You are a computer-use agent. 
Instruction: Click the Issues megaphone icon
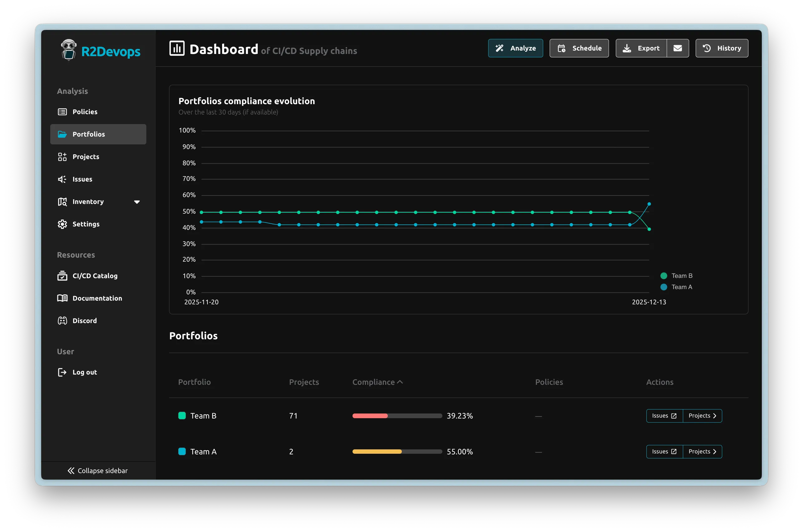tap(62, 179)
